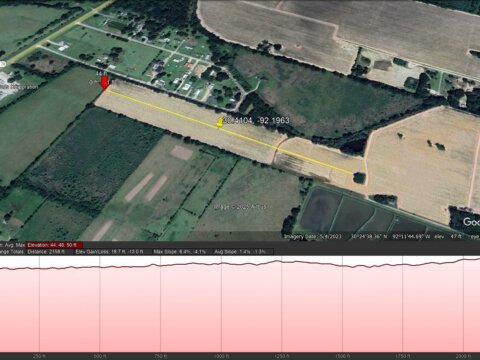Click the blue endpoint of the yellow path

coord(355,174)
